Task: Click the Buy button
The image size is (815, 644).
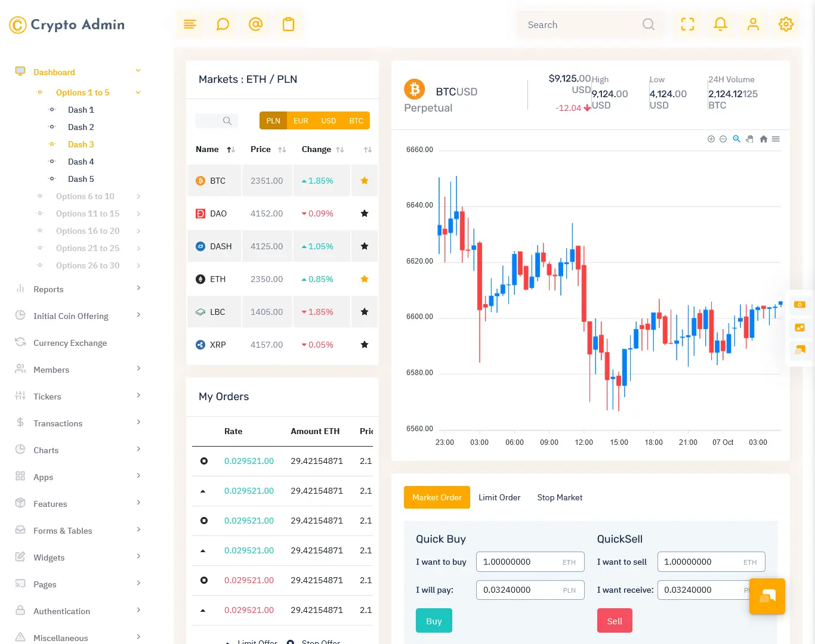Action: pyautogui.click(x=434, y=621)
